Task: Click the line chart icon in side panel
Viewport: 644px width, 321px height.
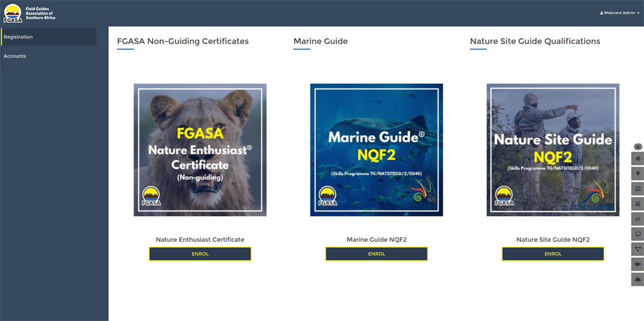Action: (638, 219)
